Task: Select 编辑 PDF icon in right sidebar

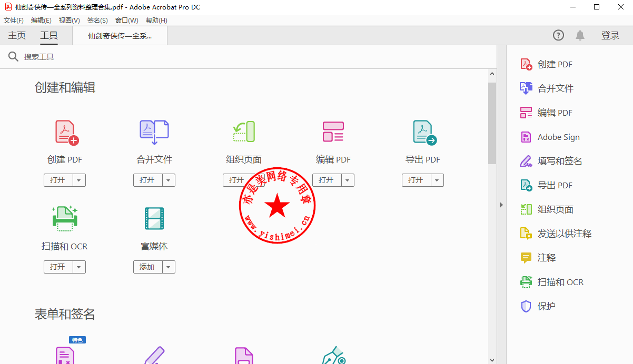Action: click(x=526, y=113)
